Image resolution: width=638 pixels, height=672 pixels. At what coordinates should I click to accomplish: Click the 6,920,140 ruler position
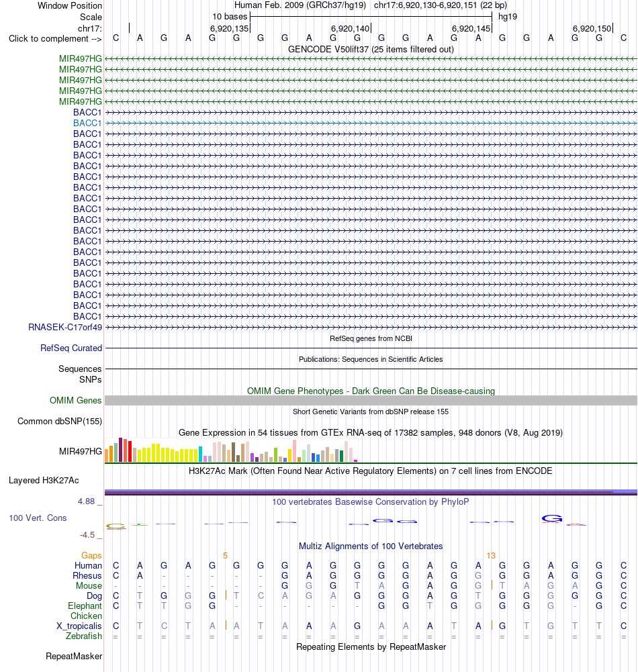point(351,29)
